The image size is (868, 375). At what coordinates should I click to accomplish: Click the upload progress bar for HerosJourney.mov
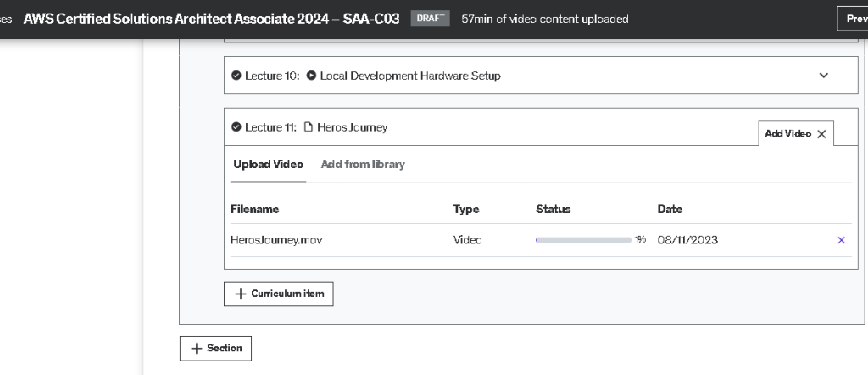583,240
